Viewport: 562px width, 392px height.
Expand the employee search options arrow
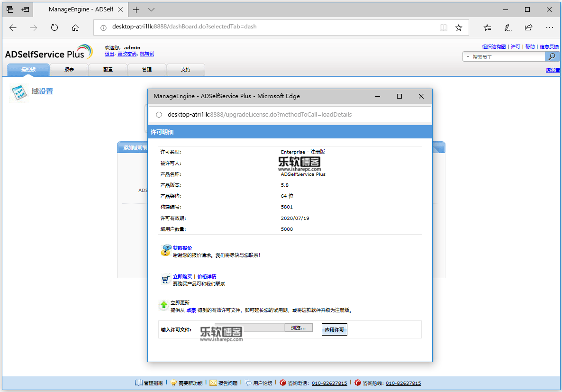click(x=468, y=57)
